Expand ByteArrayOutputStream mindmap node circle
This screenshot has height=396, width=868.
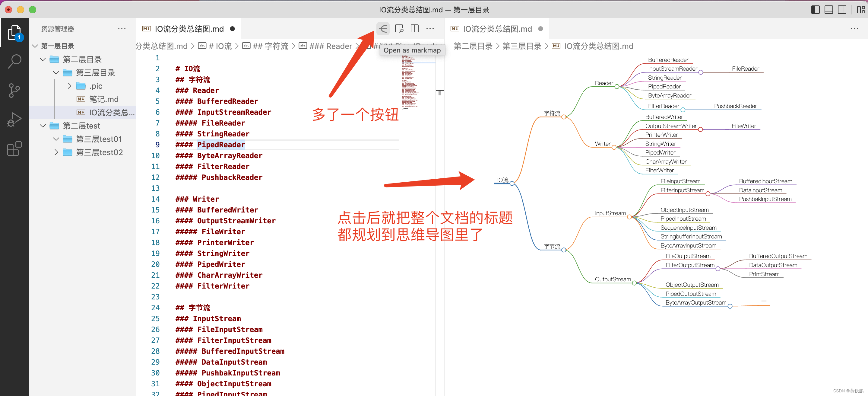(730, 306)
